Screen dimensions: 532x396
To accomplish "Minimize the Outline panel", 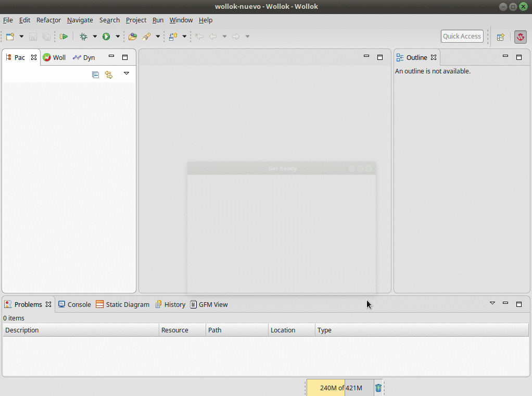I will (505, 56).
